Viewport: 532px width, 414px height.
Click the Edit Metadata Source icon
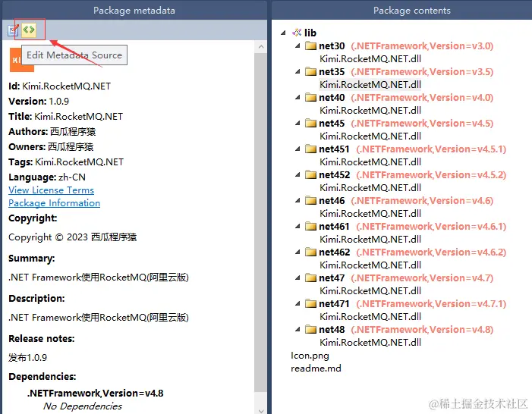29,30
